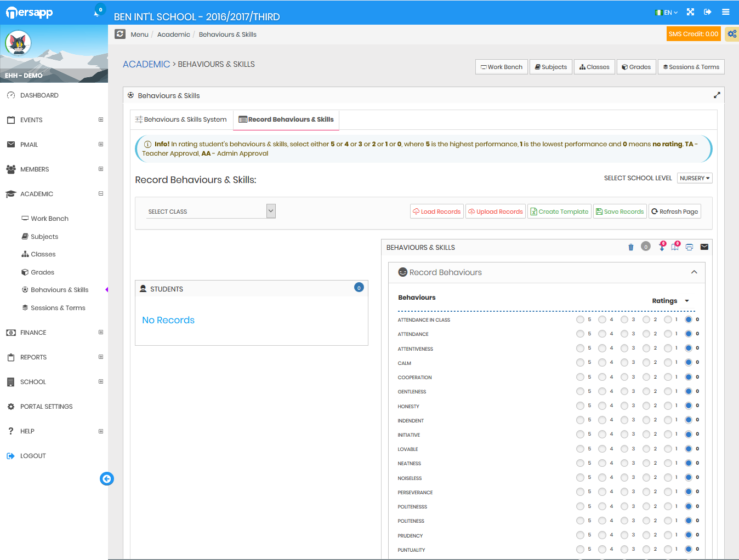Collapse the Academic sidebar section
Viewport: 739px width, 560px height.
coord(101,193)
